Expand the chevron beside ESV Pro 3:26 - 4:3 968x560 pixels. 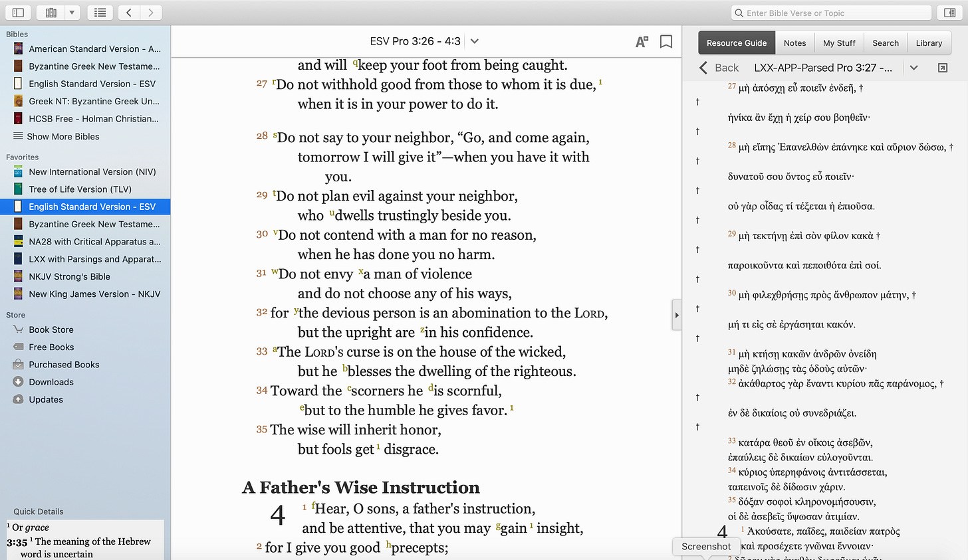[x=475, y=41]
